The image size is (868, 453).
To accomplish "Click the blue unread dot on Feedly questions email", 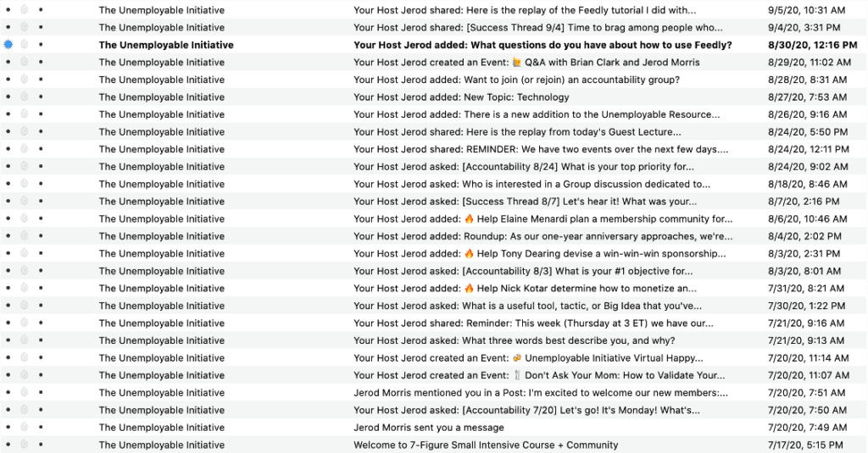I will coord(8,45).
